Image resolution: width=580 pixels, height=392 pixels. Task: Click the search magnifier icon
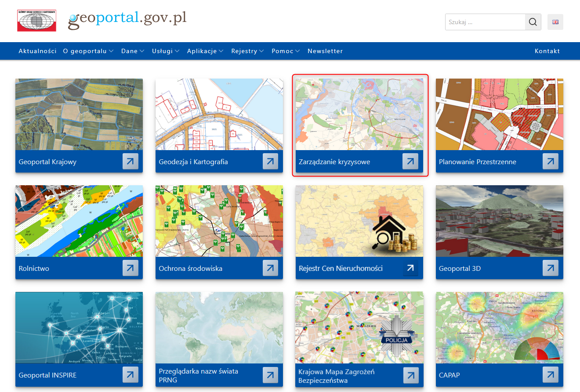click(x=533, y=22)
